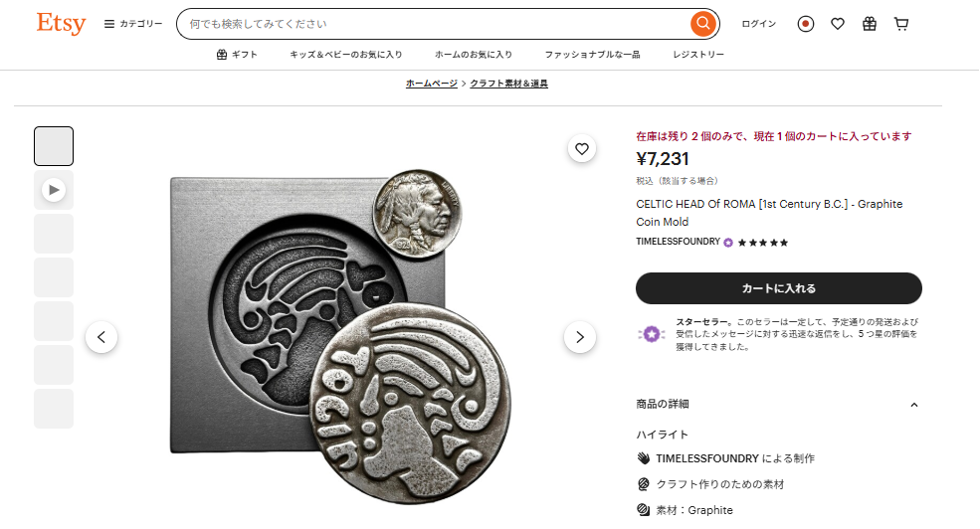Collapse the 商品の詳細 section
Screen dimensions: 980x529
point(913,405)
